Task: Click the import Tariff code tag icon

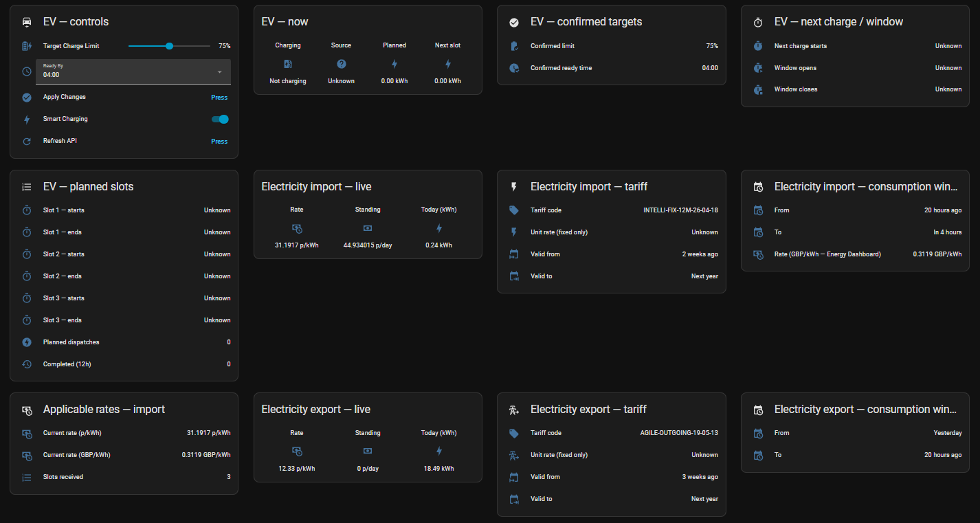Action: pyautogui.click(x=514, y=210)
